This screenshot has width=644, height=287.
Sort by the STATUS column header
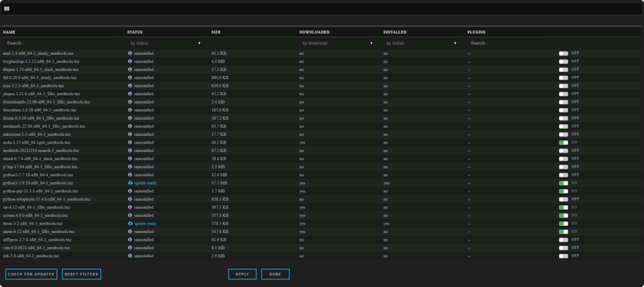(135, 32)
